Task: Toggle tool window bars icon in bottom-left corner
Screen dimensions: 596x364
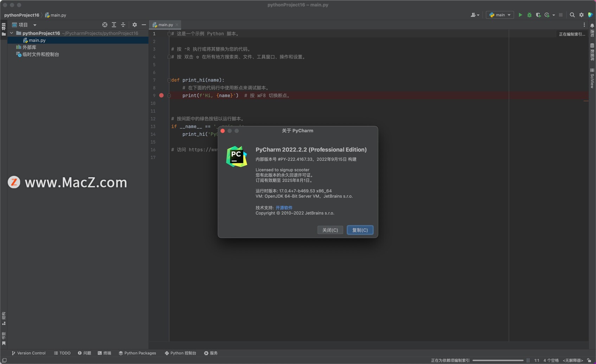Action: coord(5,360)
